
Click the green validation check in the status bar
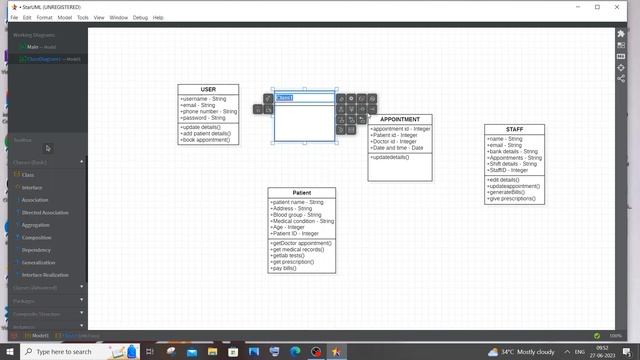[597, 336]
